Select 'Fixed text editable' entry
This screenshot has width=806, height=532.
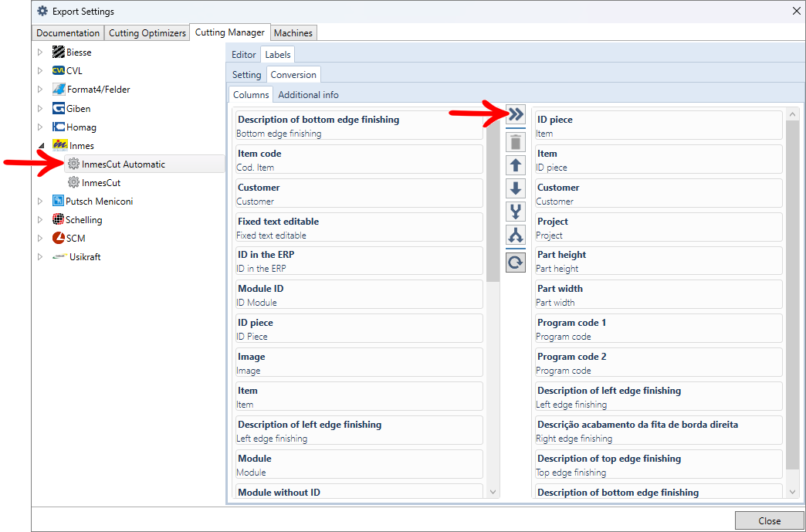tap(359, 227)
